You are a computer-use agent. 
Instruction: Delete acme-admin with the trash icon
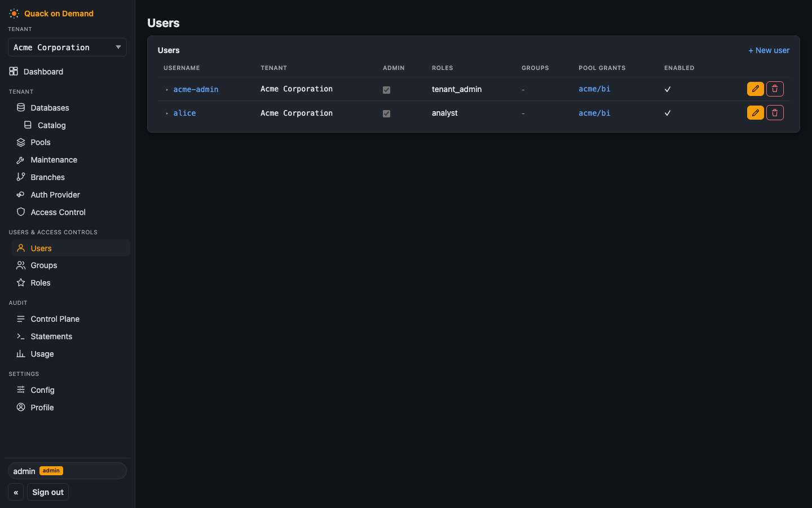[x=775, y=89]
